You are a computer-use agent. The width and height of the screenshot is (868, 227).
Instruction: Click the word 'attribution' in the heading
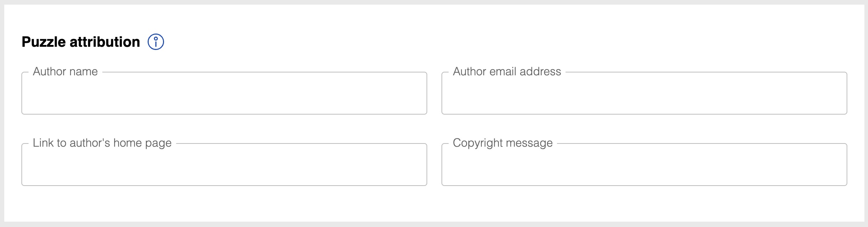point(105,42)
